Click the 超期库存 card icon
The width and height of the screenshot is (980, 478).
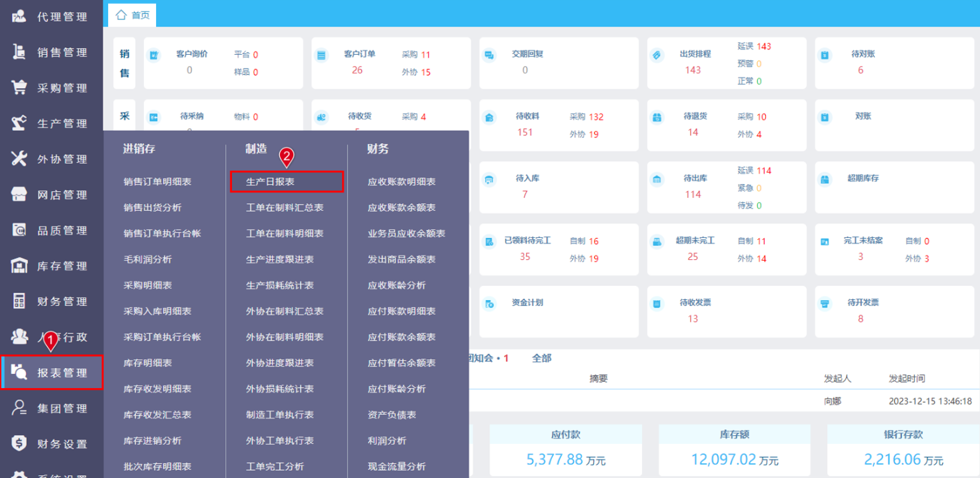pos(825,180)
